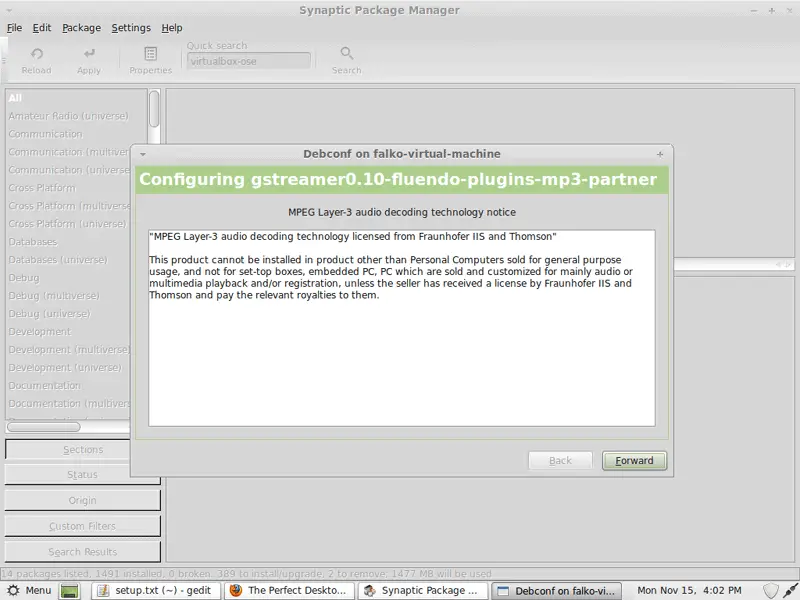Select the plain 'Databases' section
The image size is (800, 600).
click(x=69, y=242)
